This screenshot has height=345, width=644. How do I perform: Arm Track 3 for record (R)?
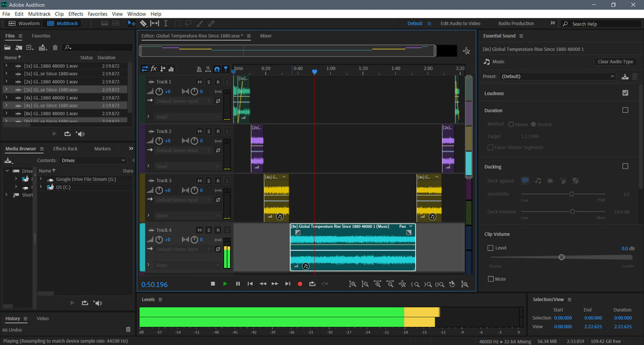click(x=218, y=181)
